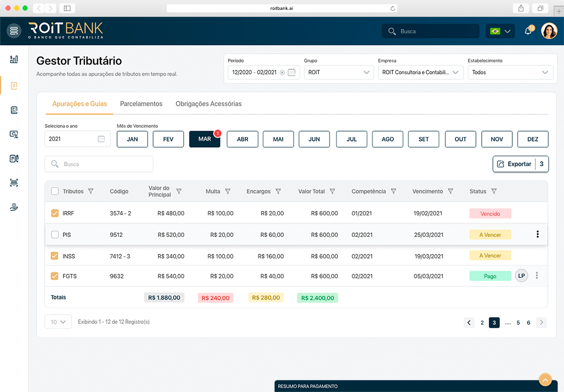Open the Obrigações Acessórias tab
This screenshot has height=392, width=564.
point(208,104)
